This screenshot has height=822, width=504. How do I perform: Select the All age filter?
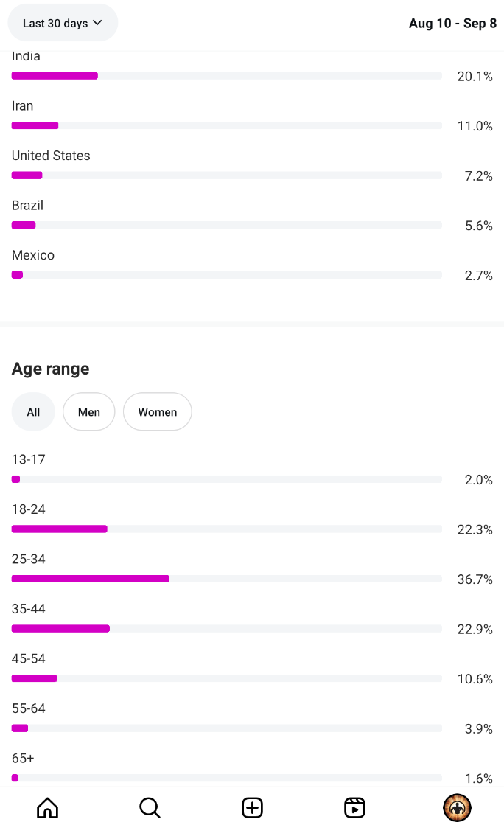33,412
